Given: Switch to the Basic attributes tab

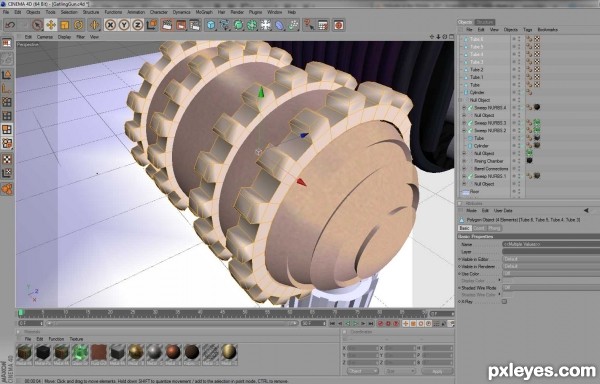Looking at the screenshot, I should 464,228.
